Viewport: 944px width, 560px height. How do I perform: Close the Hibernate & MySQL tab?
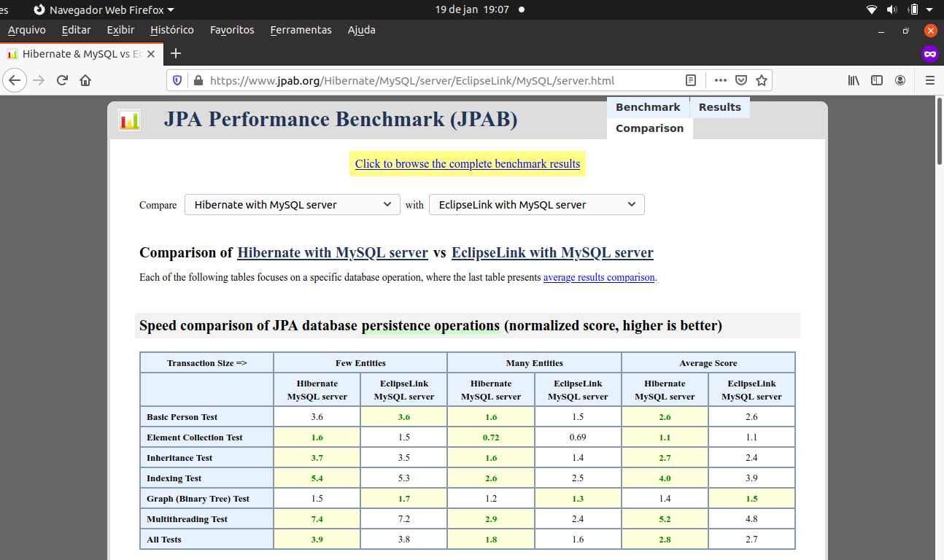coord(151,54)
